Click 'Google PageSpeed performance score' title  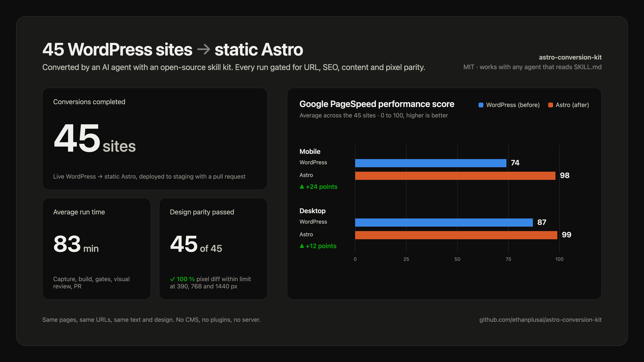[377, 104]
